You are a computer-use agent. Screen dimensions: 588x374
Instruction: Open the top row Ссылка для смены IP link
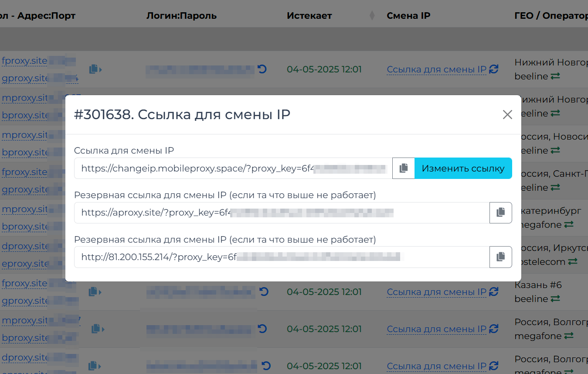click(x=436, y=69)
